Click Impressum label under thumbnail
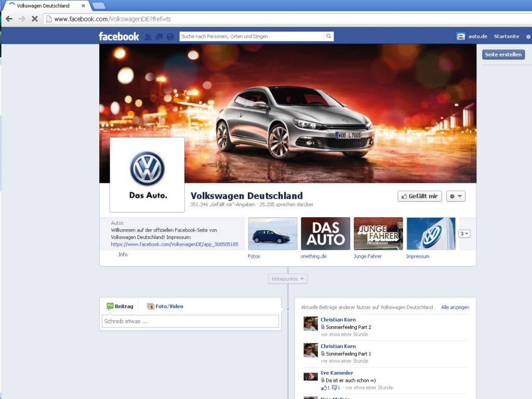 (x=418, y=257)
